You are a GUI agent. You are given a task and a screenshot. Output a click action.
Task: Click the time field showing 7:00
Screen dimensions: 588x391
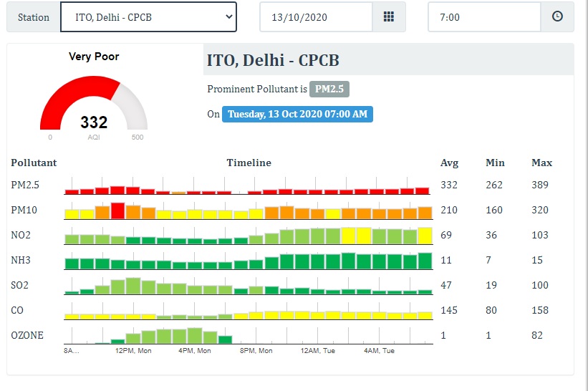(x=484, y=17)
